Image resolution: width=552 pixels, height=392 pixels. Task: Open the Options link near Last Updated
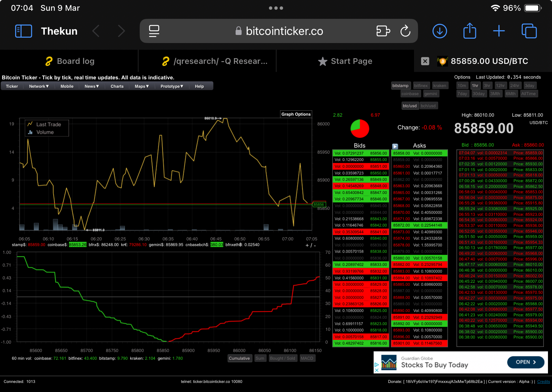462,77
